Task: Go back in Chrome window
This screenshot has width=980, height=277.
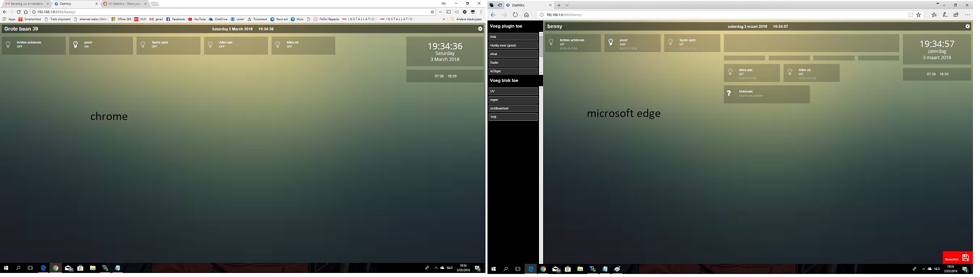Action: coord(5,12)
